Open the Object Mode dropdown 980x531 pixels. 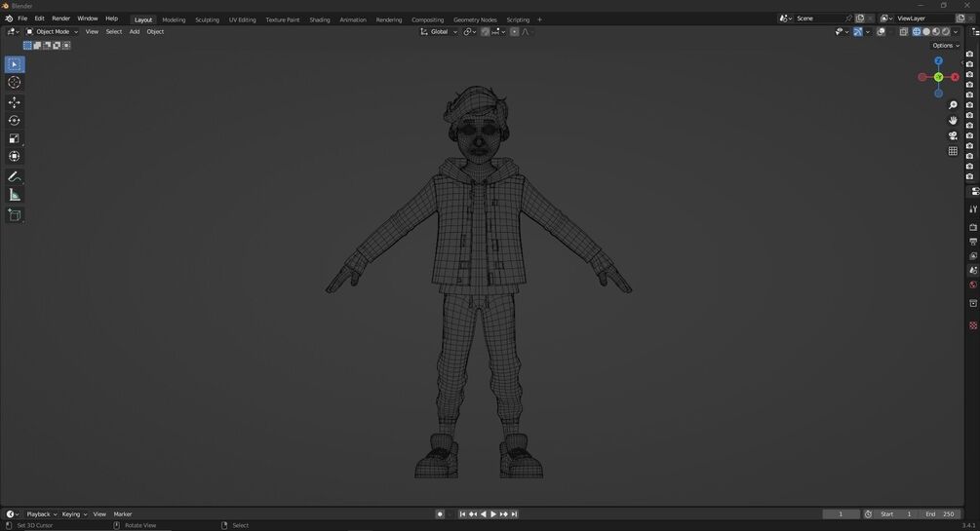52,32
